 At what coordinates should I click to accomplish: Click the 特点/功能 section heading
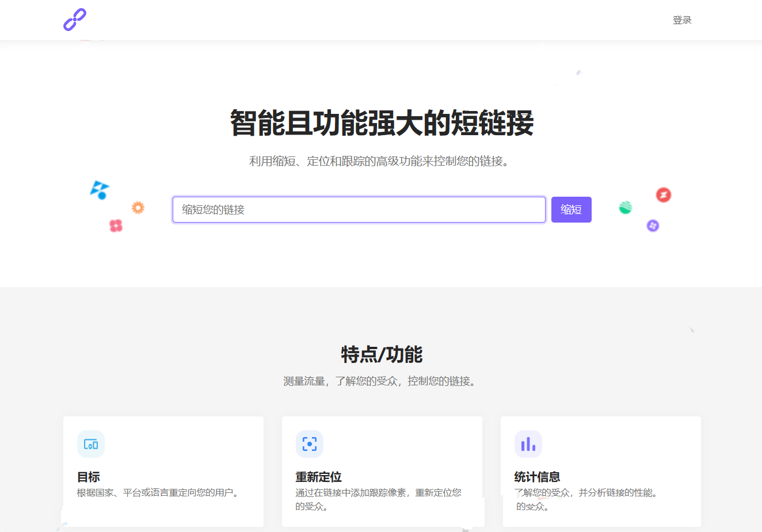point(382,355)
